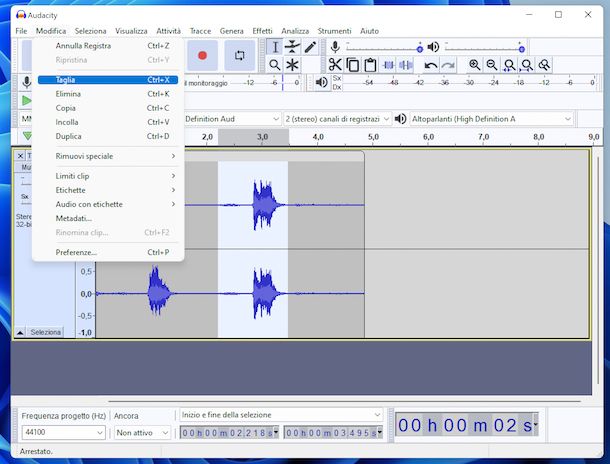Click the red Record button
610x464 pixels.
pos(202,55)
